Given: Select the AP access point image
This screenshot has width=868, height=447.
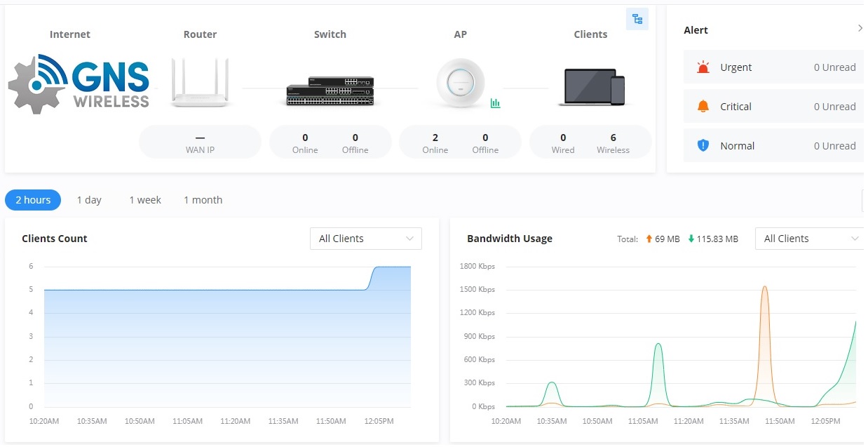Looking at the screenshot, I should click(x=461, y=83).
